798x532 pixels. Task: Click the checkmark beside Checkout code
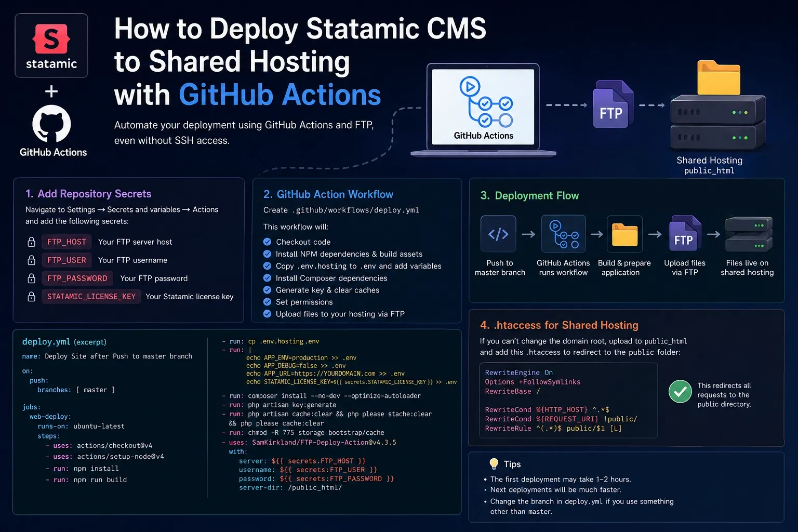point(268,242)
